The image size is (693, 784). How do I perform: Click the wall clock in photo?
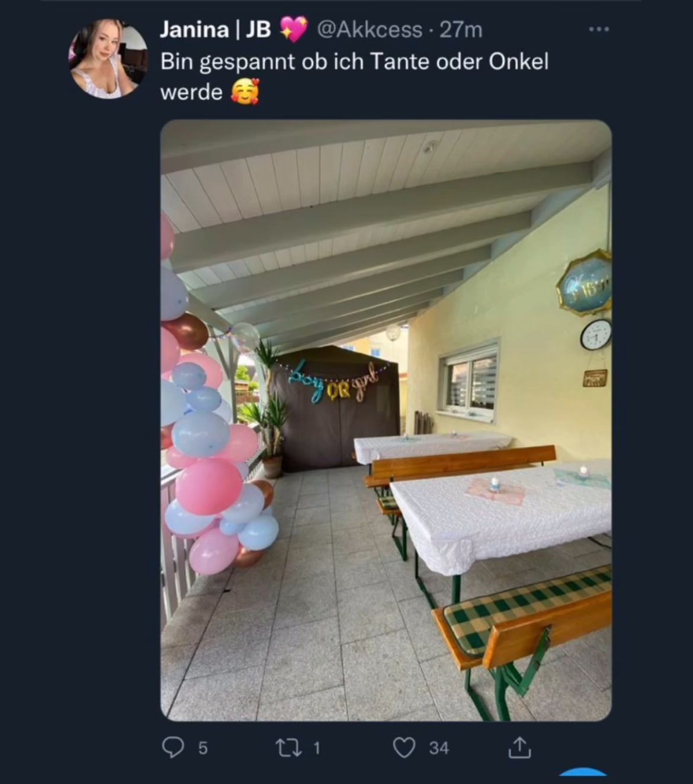point(595,335)
